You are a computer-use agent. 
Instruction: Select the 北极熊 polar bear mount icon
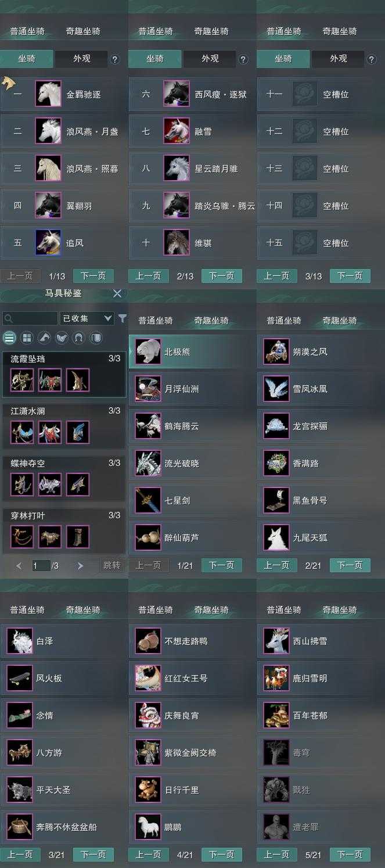(148, 351)
